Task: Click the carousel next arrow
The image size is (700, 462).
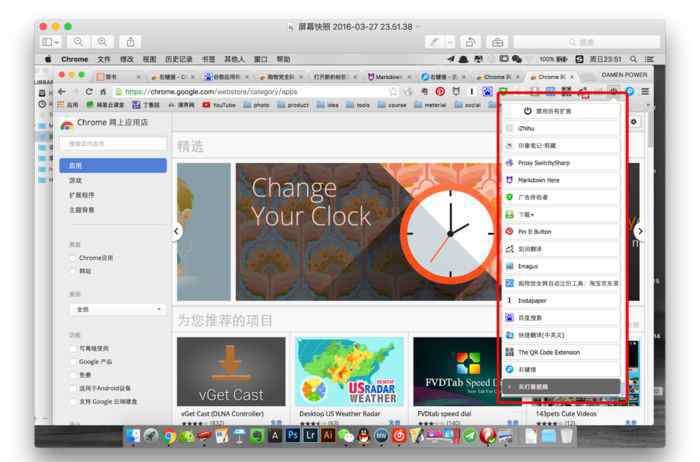Action: point(640,231)
